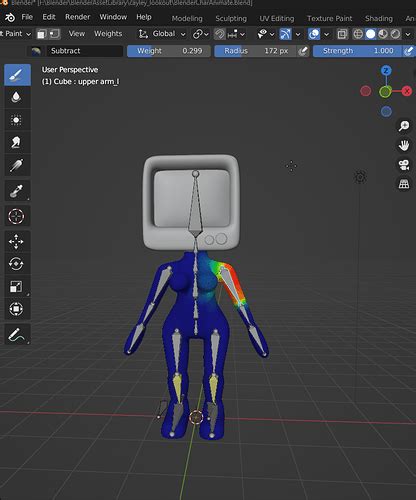This screenshot has width=416, height=500.
Task: Select material preview viewport shading
Action: click(x=383, y=34)
